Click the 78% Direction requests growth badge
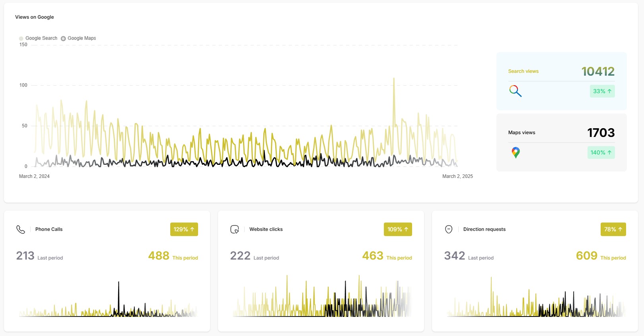 (x=613, y=229)
